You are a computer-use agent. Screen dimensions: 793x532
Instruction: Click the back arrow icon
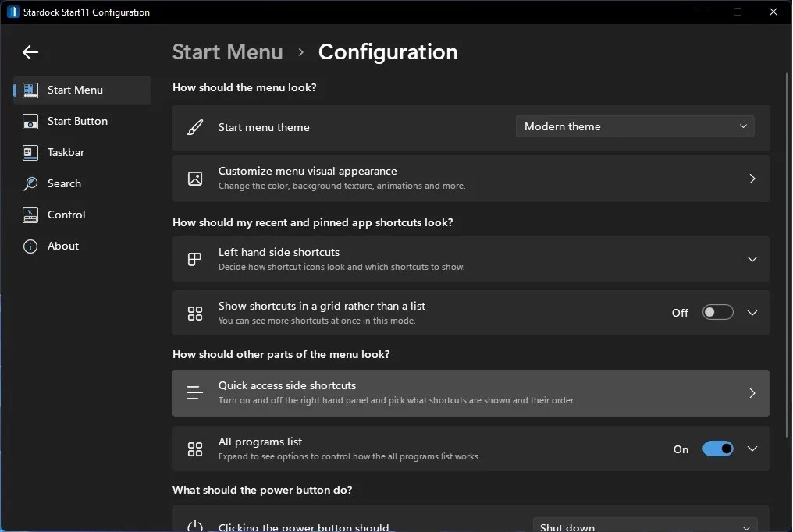(x=30, y=52)
